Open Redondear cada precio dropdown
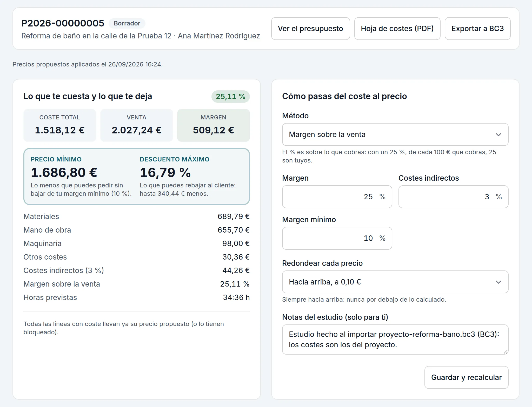 [395, 282]
